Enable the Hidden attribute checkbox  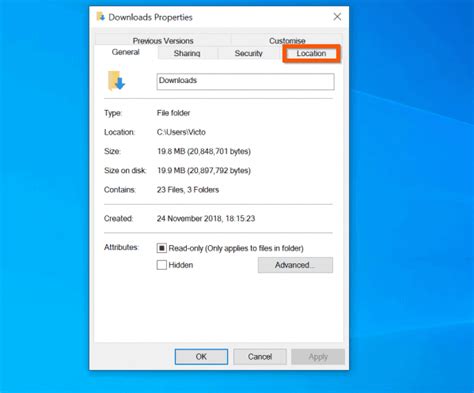pyautogui.click(x=162, y=265)
